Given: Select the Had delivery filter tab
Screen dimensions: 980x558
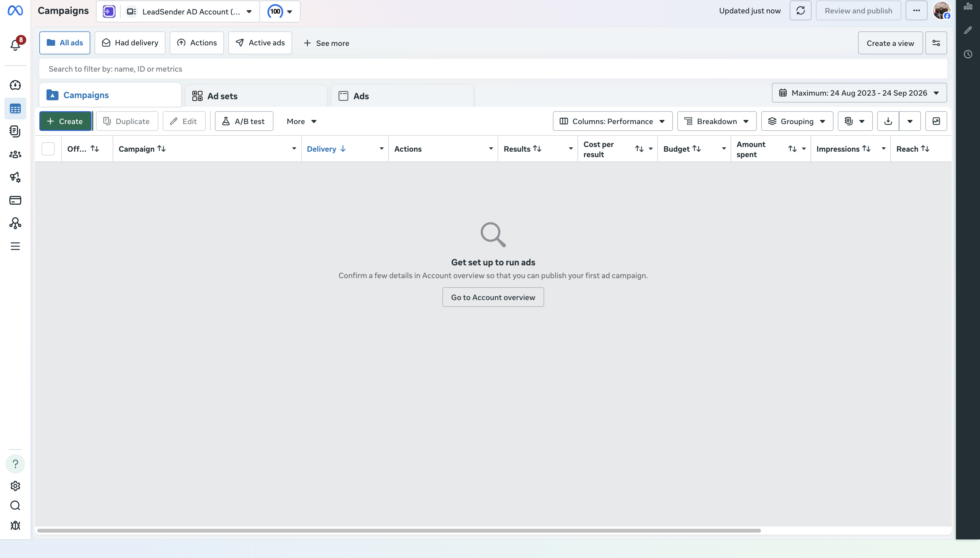Looking at the screenshot, I should (x=130, y=43).
